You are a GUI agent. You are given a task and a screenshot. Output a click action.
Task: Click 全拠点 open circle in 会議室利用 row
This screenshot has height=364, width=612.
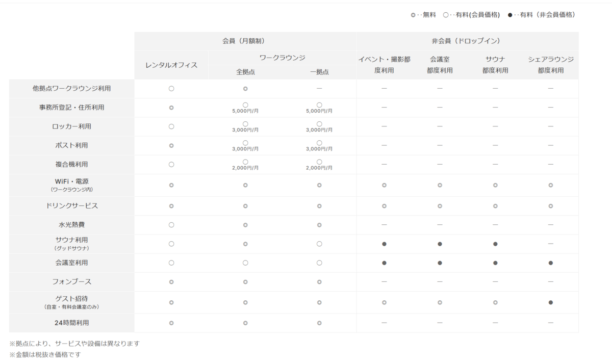click(x=245, y=263)
